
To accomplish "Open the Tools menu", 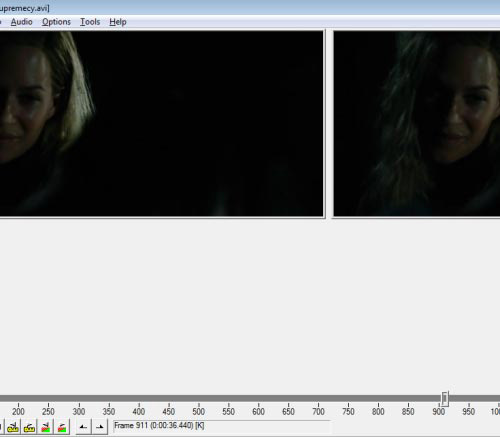I will coord(90,22).
